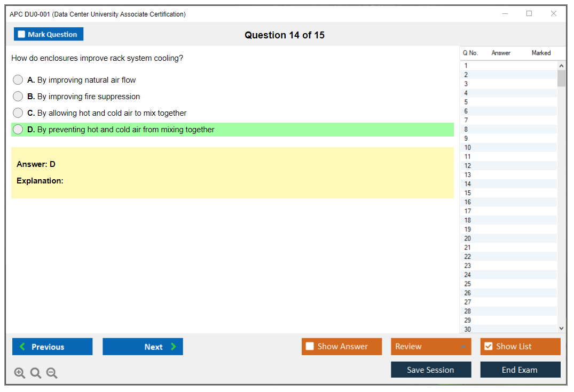The image size is (574, 392).
Task: Uncheck the Show List checkbox
Action: point(488,347)
